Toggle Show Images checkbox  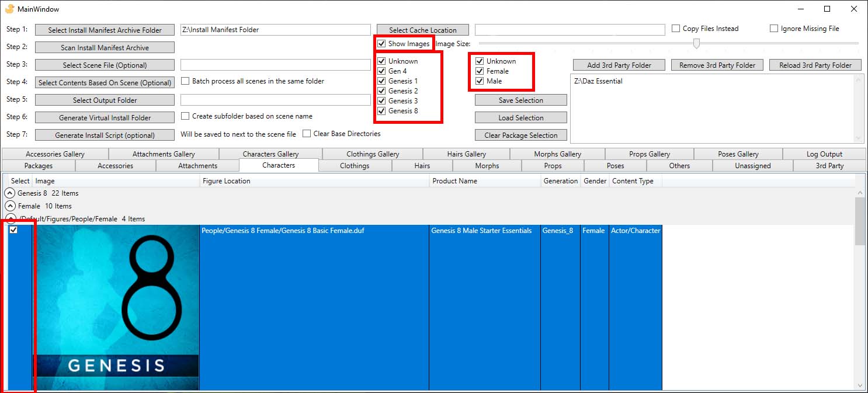[381, 44]
